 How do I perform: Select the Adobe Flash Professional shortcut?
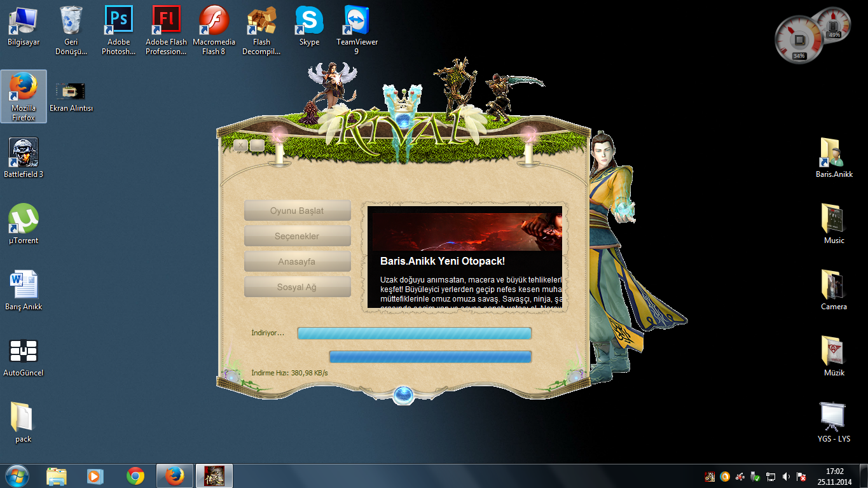coord(166,31)
